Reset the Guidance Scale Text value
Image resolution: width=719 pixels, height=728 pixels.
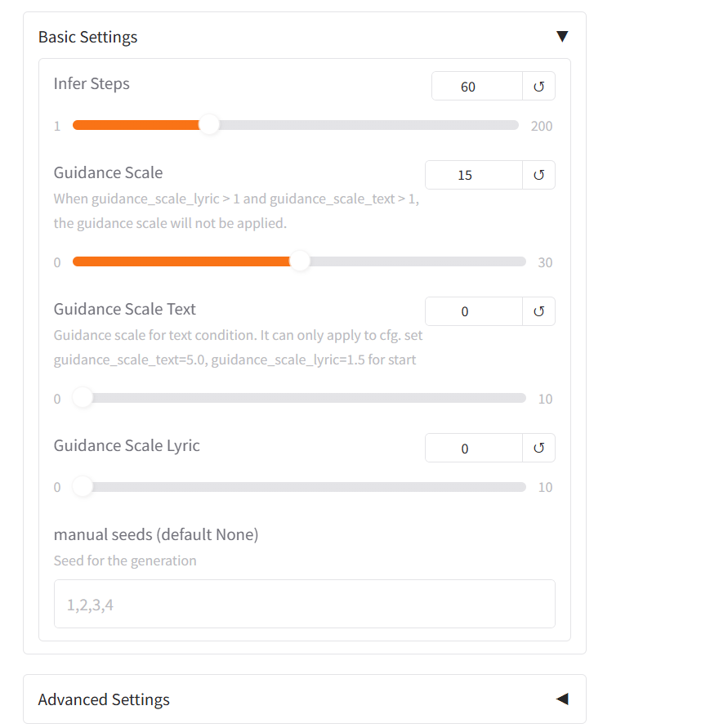tap(538, 311)
